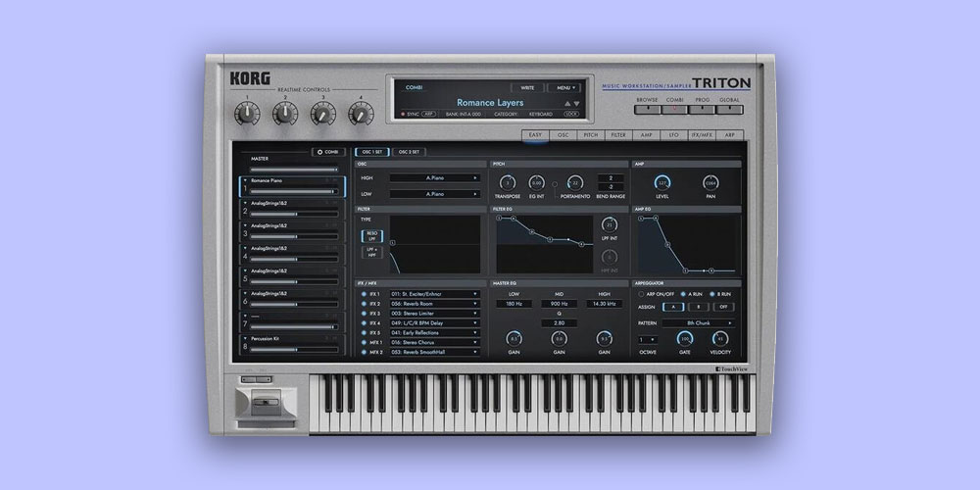Open the MFX 2 Reverb SmoothHall dropdown

pyautogui.click(x=434, y=353)
